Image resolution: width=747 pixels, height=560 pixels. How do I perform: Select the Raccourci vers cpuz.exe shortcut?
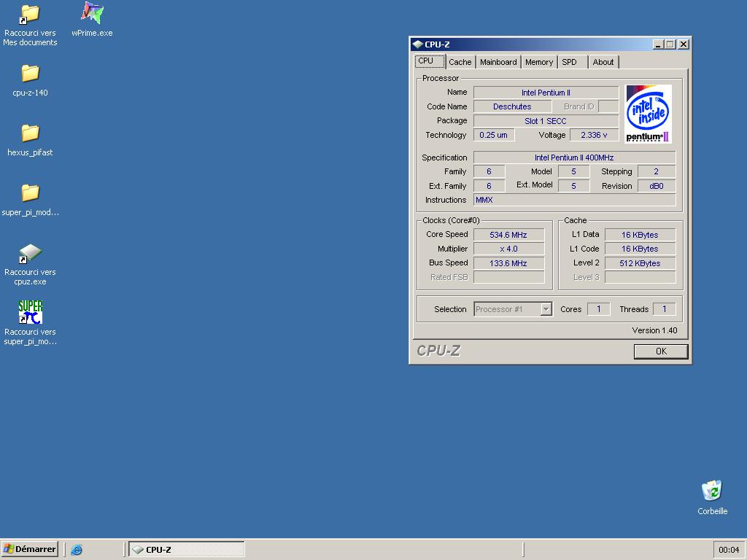click(x=30, y=253)
